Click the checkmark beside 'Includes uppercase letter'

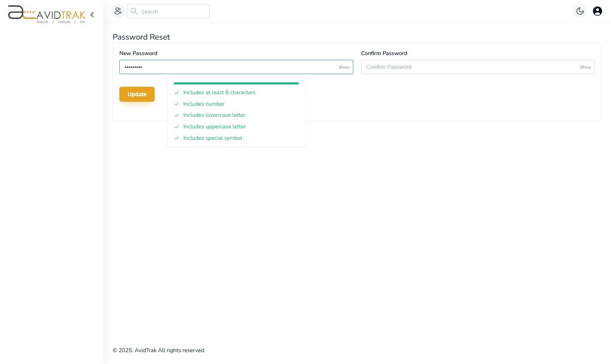pyautogui.click(x=176, y=126)
